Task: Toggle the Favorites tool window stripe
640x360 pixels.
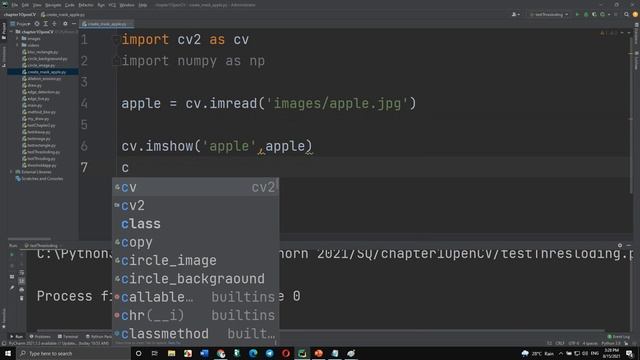Action: click(x=4, y=318)
